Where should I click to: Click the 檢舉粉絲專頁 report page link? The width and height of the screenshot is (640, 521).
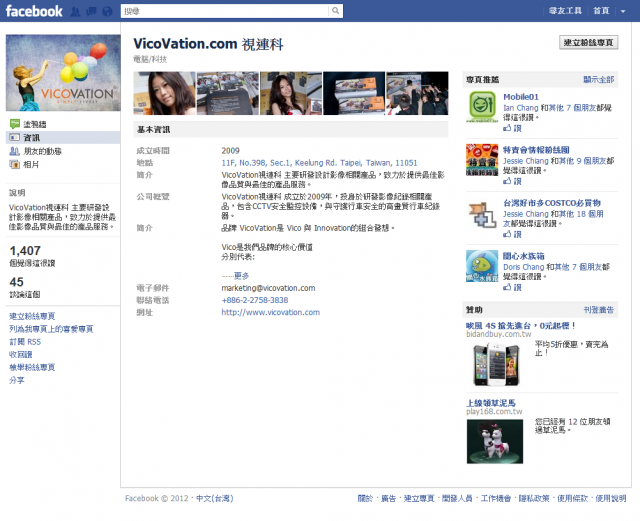click(32, 367)
